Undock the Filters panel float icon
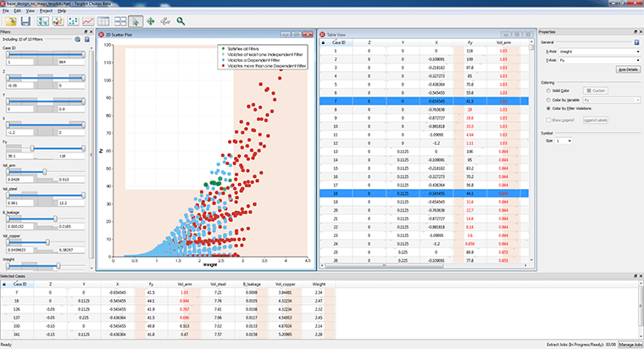This screenshot has height=349, width=644. click(86, 32)
